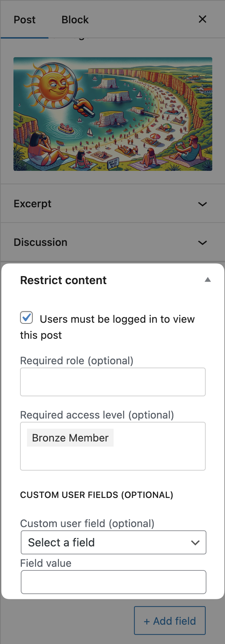Toggle the logged-in users checkbox

[27, 318]
